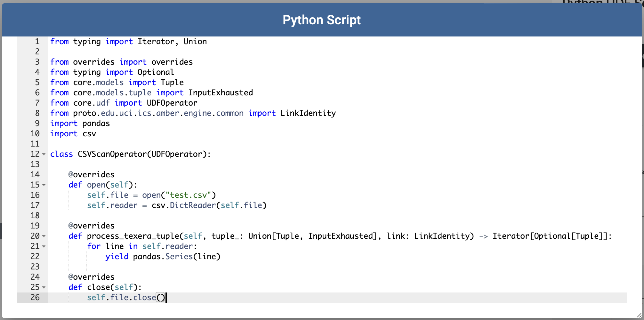
Task: Click the word 'Optional' on line 4
Action: click(x=156, y=72)
